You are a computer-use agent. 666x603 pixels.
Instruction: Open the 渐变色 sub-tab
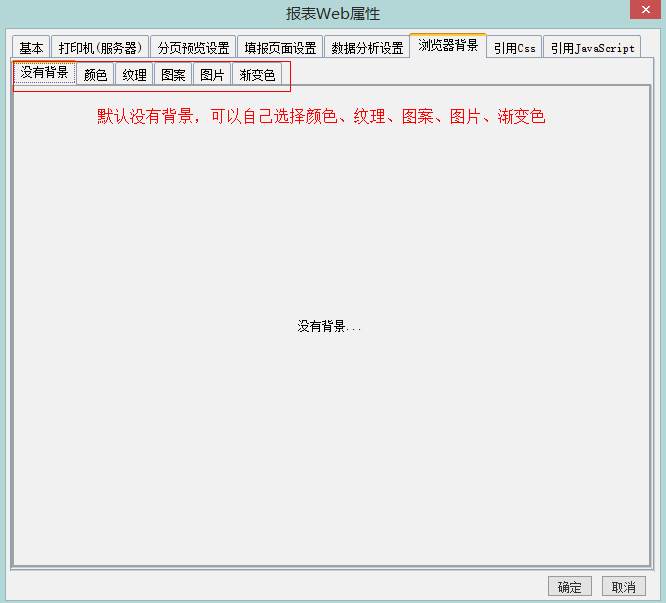coord(257,74)
